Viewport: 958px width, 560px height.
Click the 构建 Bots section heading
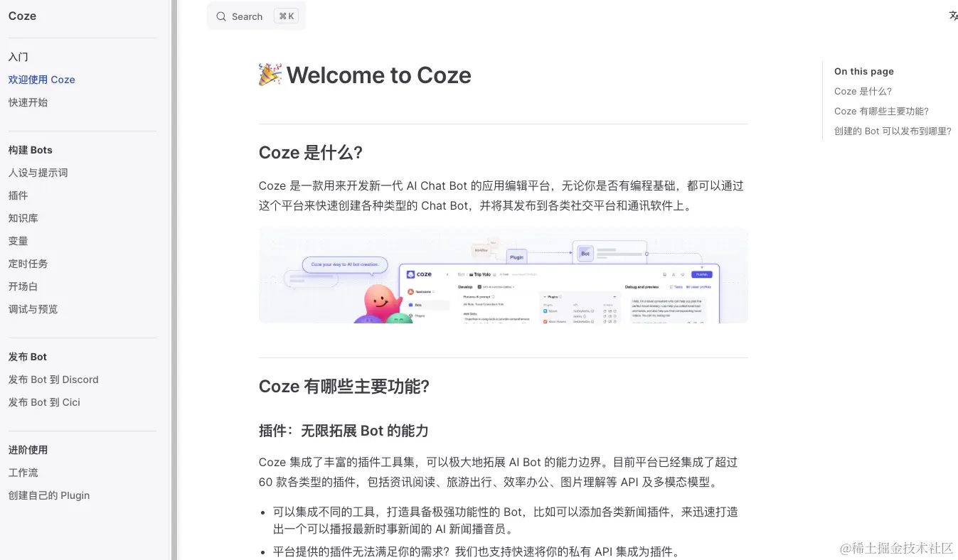pos(31,150)
